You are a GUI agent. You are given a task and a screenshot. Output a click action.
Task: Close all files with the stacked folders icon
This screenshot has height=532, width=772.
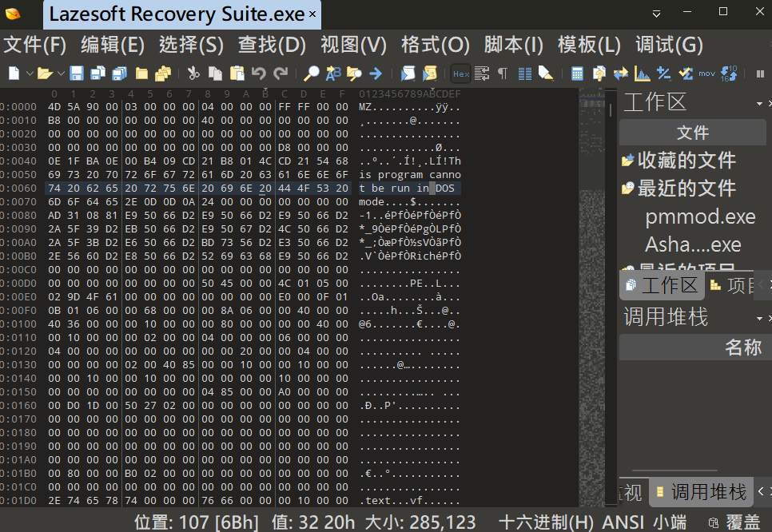point(163,73)
